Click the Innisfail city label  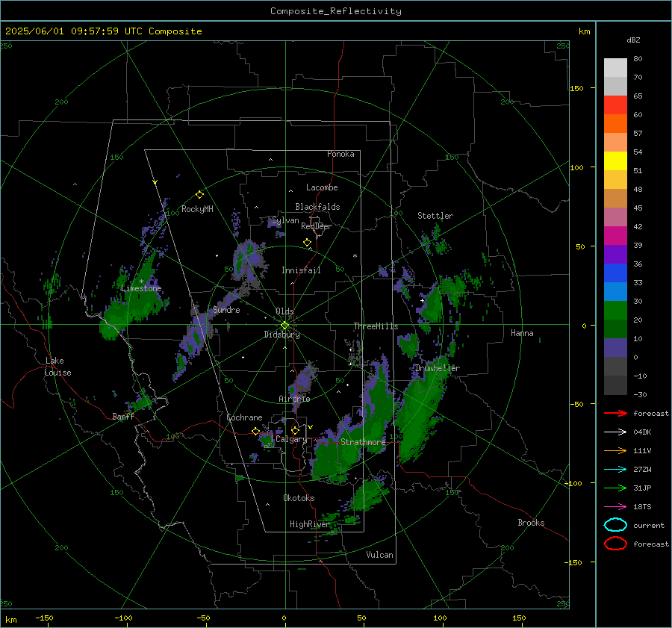pos(301,270)
